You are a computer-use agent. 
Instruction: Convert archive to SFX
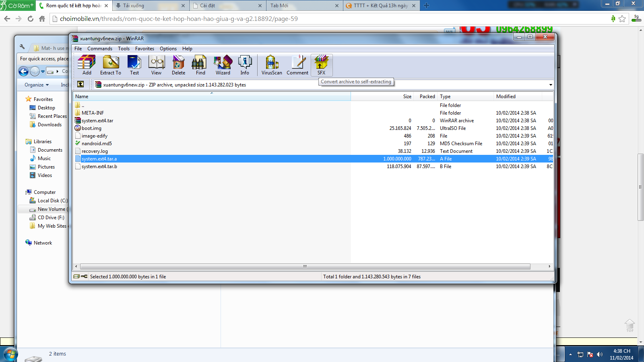[x=322, y=65]
